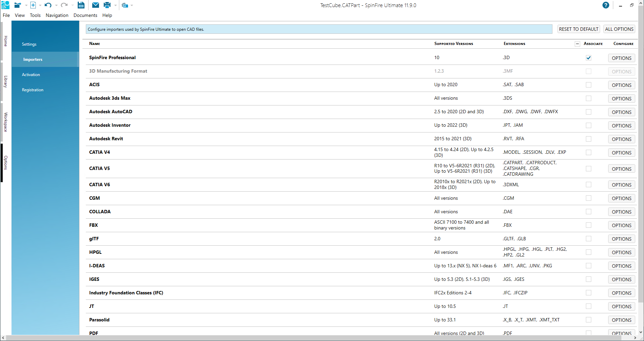Enable association for CATIA V6 files
The width and height of the screenshot is (644, 341).
click(x=589, y=185)
